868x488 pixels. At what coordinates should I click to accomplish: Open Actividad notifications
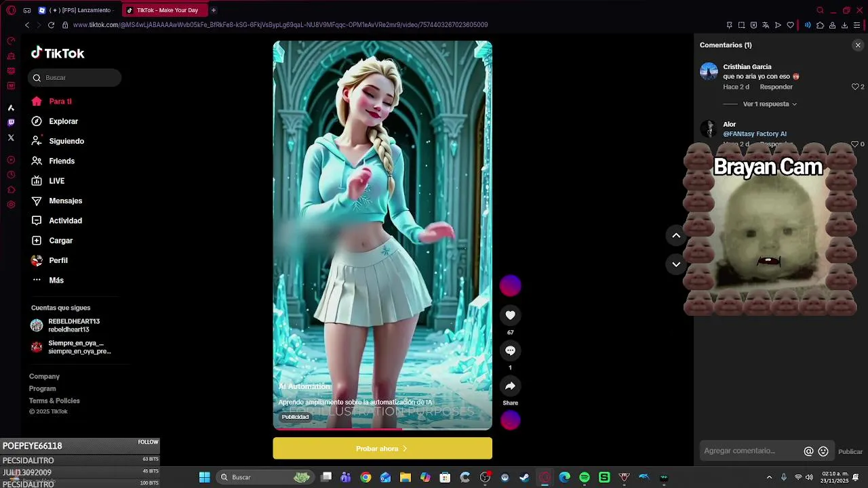[x=56, y=220]
